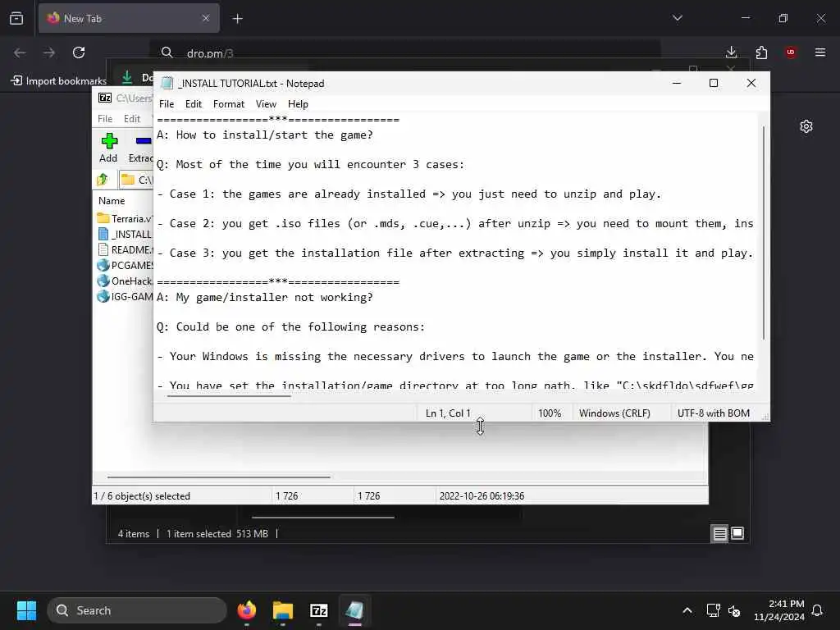Switch Explorer to details view icon
This screenshot has height=630, width=840.
pos(719,533)
